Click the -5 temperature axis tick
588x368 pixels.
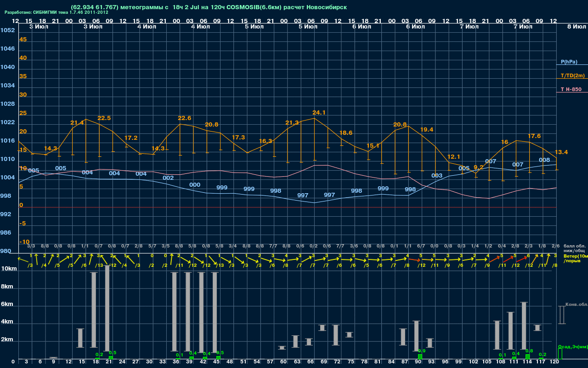(23, 224)
